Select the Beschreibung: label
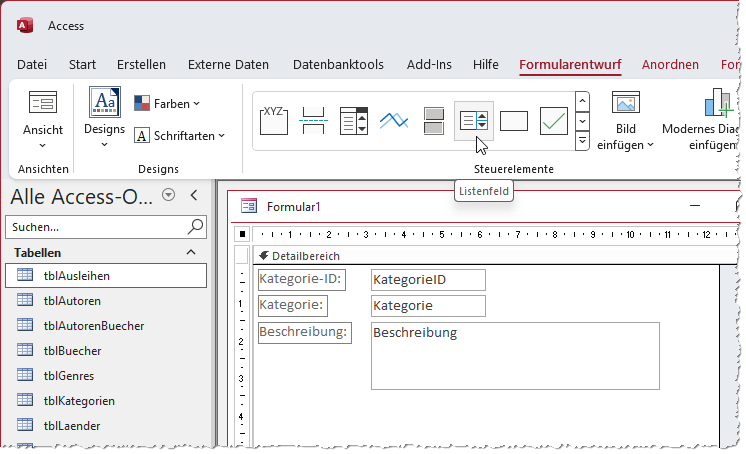Screen dimensions: 746x454 tap(304, 332)
